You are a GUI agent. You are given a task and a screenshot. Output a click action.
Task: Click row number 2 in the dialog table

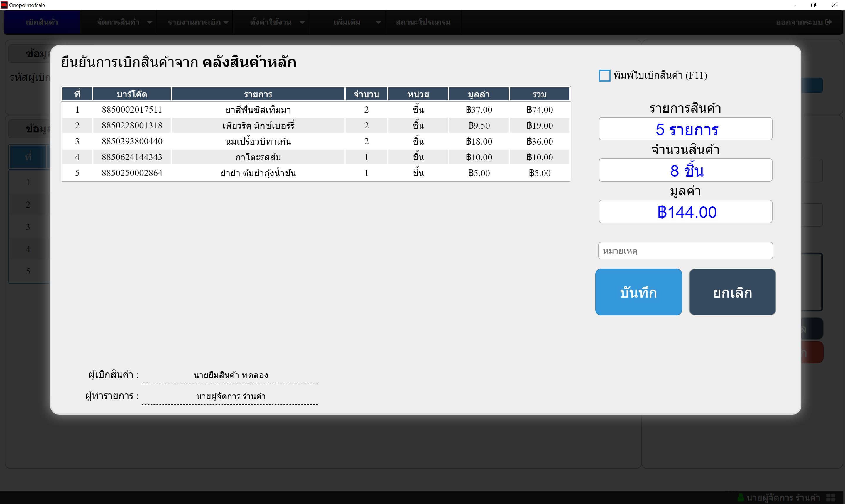pyautogui.click(x=77, y=125)
